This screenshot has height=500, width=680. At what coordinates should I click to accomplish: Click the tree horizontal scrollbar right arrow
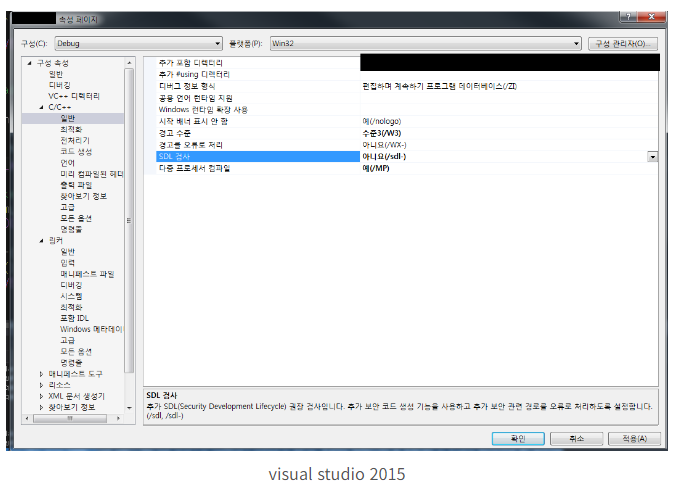pos(118,418)
